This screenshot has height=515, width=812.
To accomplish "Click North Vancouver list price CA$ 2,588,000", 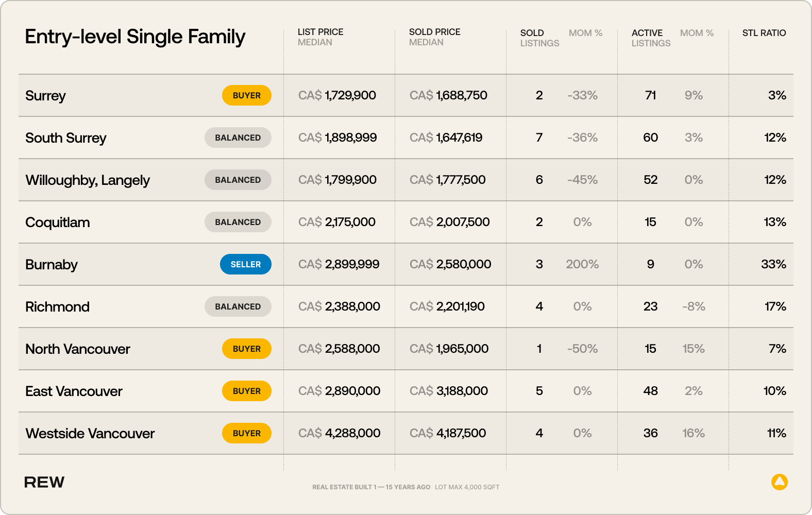I will tap(339, 349).
